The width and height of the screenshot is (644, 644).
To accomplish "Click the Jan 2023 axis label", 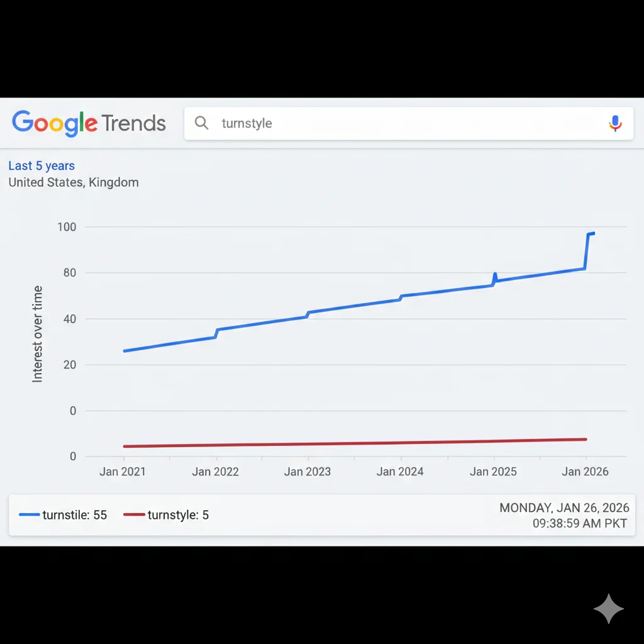I will pos(308,472).
